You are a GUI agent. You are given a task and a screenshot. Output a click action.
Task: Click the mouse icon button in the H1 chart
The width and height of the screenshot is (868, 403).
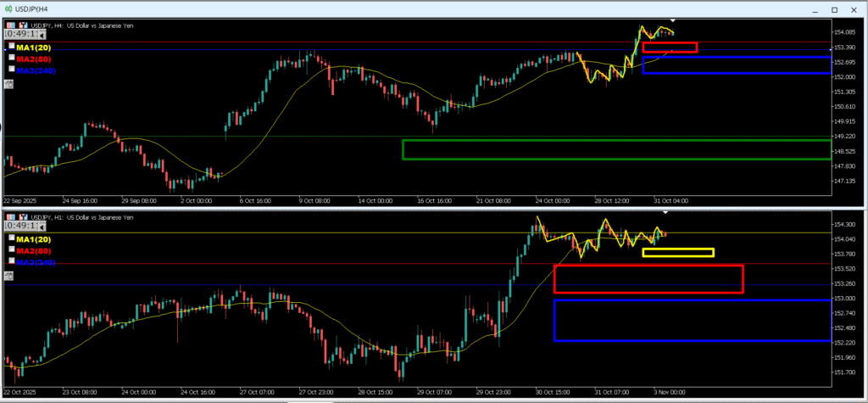(8, 276)
